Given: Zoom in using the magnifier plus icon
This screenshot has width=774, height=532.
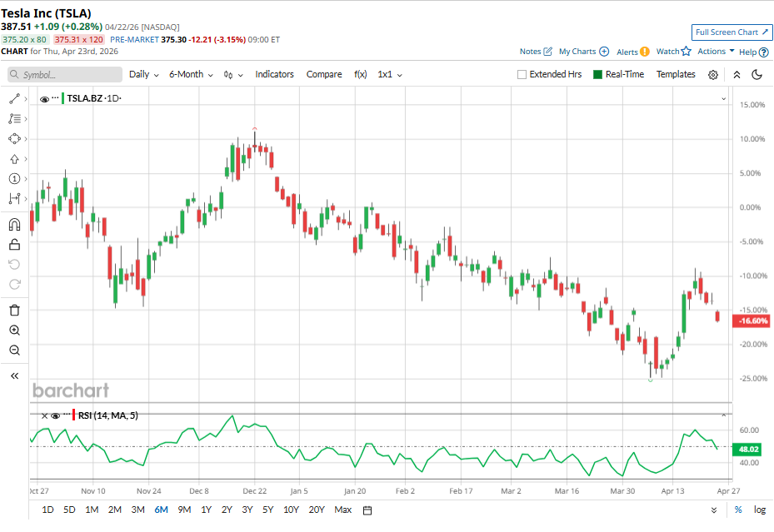Looking at the screenshot, I should coord(14,331).
